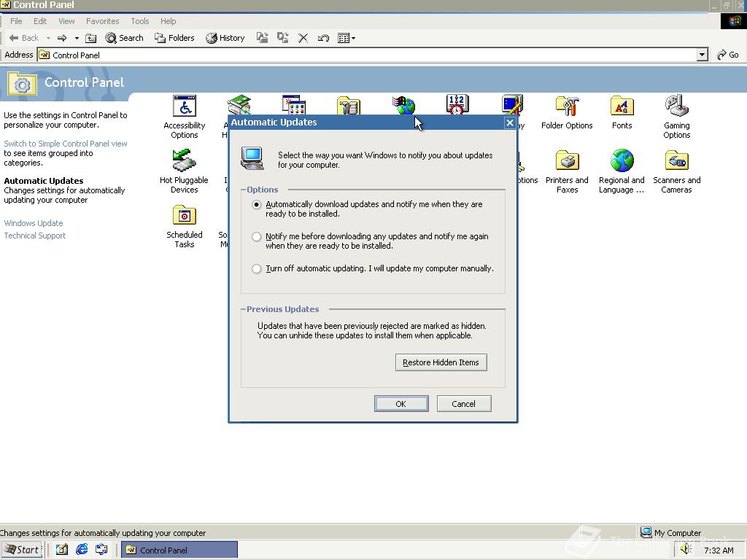Click the Address bar field
The height and width of the screenshot is (560, 747).
(367, 55)
